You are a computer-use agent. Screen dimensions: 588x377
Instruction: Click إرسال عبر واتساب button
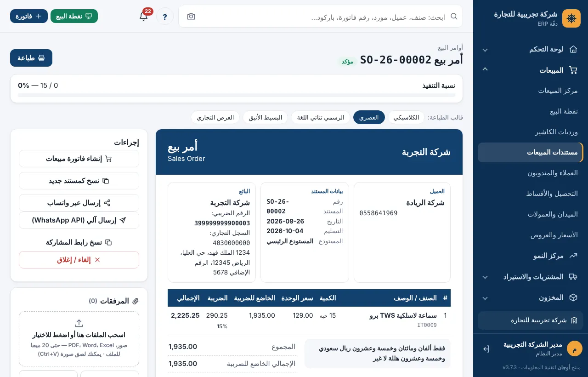[x=79, y=203]
